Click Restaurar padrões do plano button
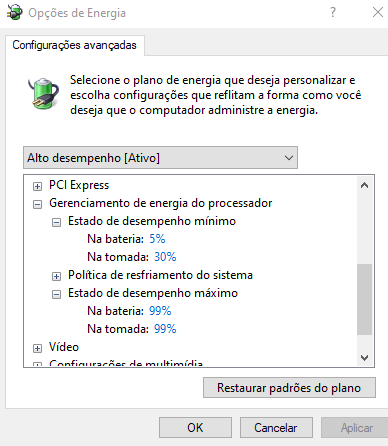Screen dimensions: 388x446 289,388
